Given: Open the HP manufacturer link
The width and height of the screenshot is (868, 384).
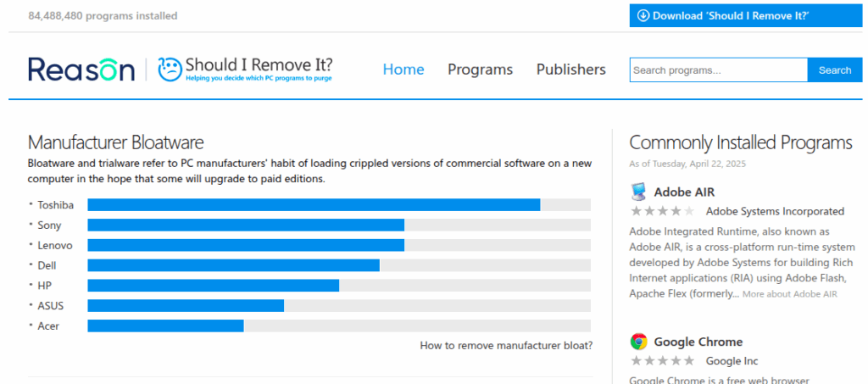Looking at the screenshot, I should [45, 286].
